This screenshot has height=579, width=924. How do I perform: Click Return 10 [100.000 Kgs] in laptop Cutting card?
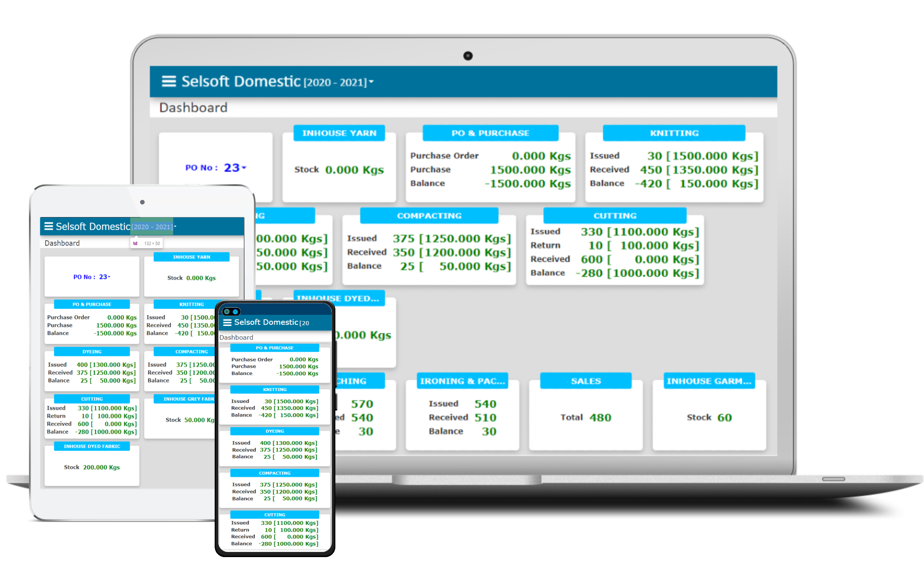click(x=615, y=245)
